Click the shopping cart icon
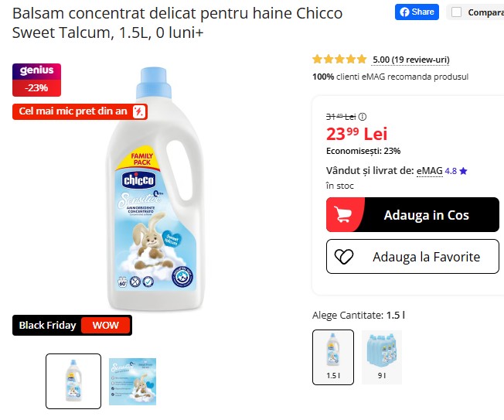504x420 pixels. 342,214
